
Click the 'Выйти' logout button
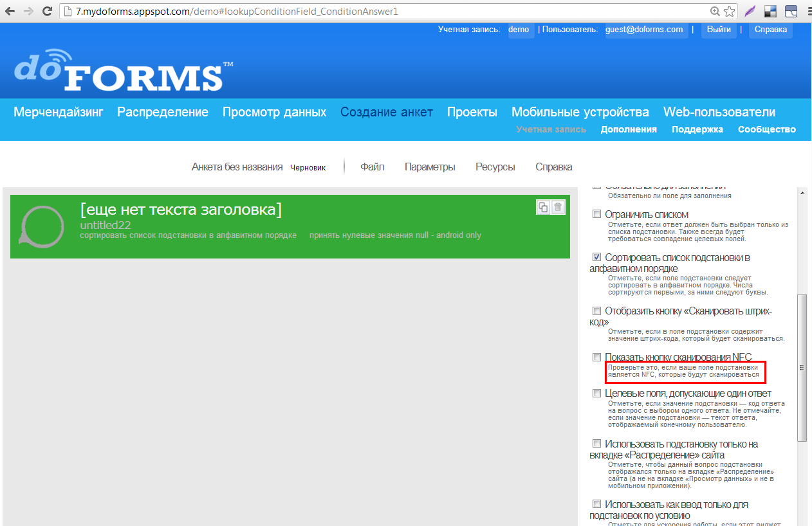pos(719,30)
